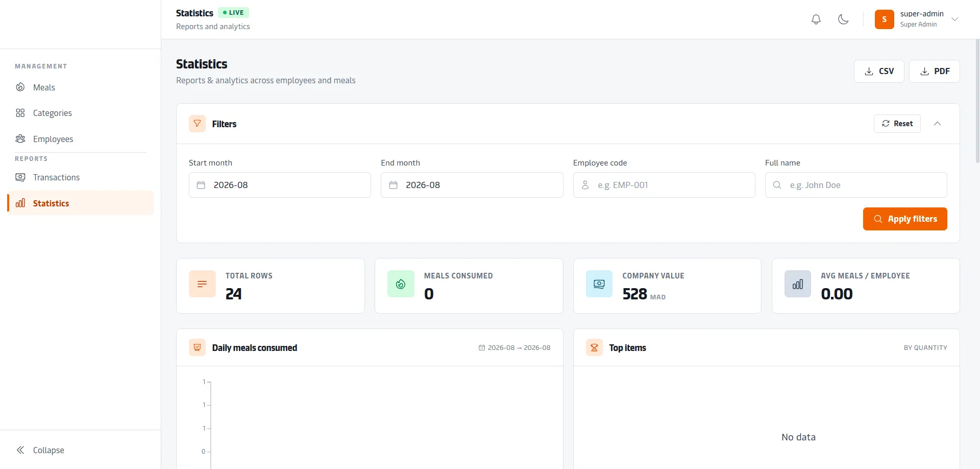Collapse the sidebar
Viewport: 980px width, 469px height.
(40, 450)
